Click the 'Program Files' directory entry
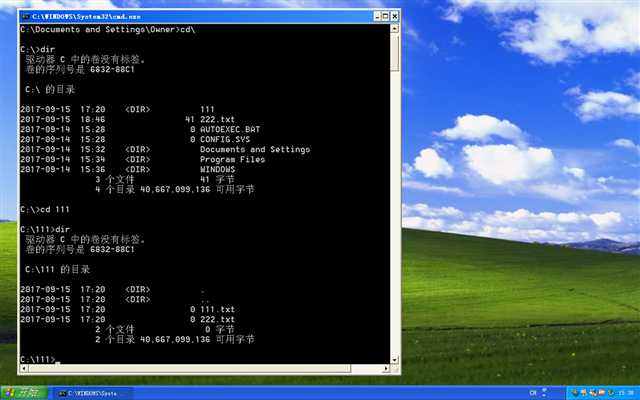The image size is (640, 400). point(232,159)
